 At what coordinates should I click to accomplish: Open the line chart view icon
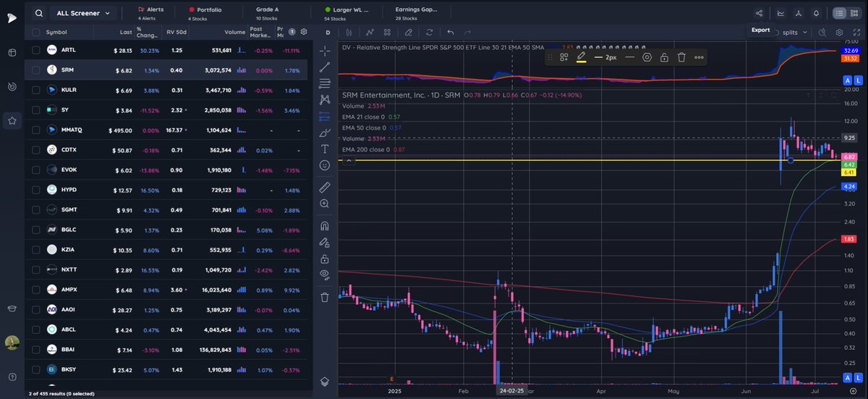(x=780, y=13)
